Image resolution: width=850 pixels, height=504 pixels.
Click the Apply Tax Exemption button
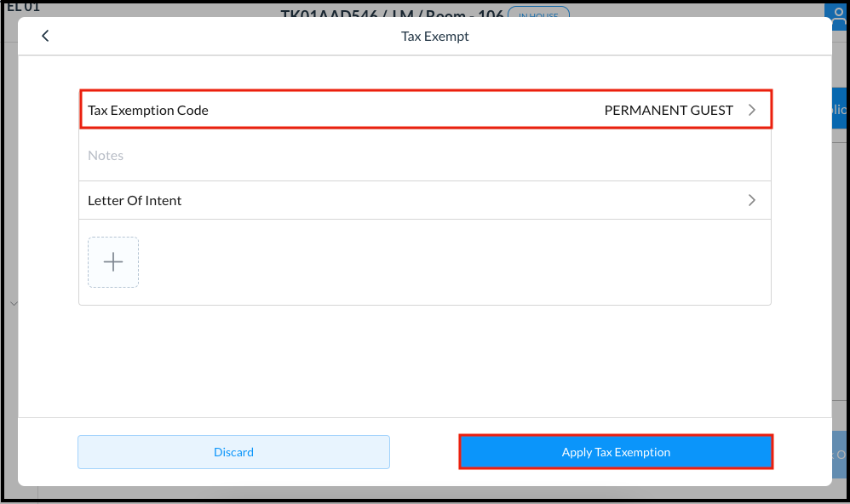coord(615,452)
